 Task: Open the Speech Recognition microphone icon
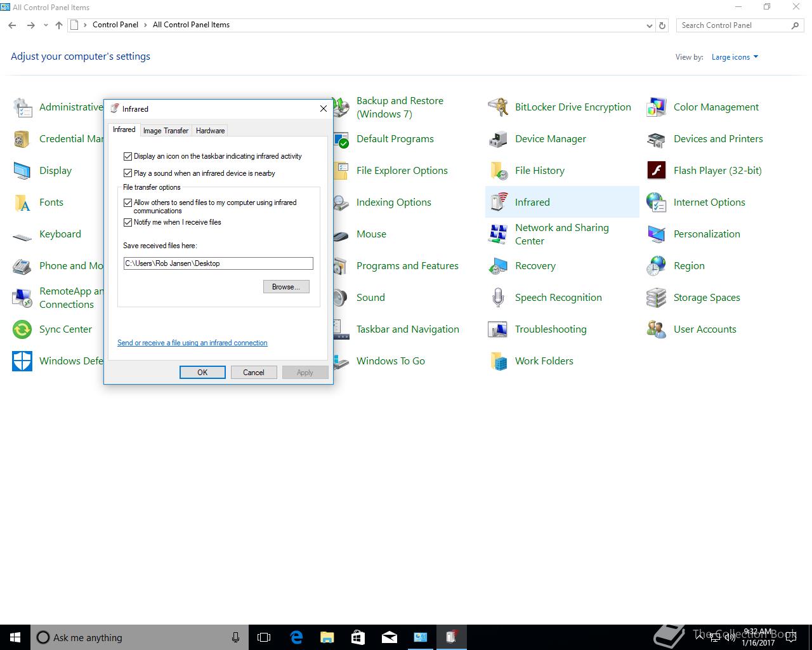pos(499,298)
